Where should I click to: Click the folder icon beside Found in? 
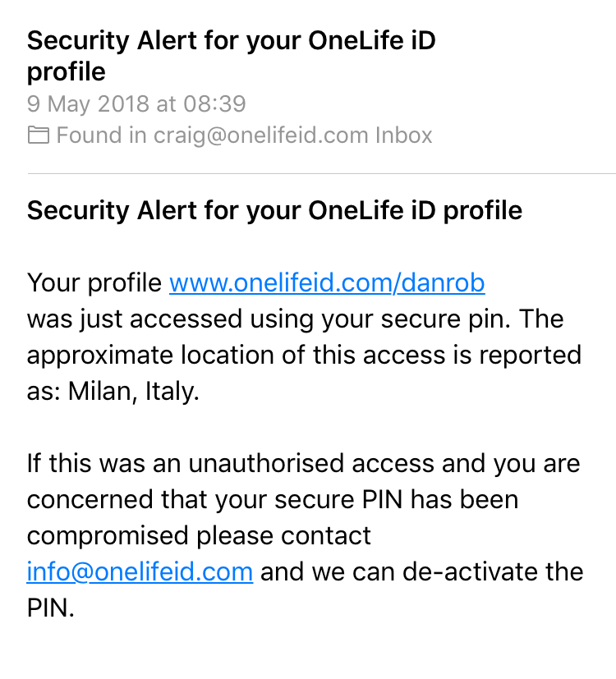tap(38, 135)
